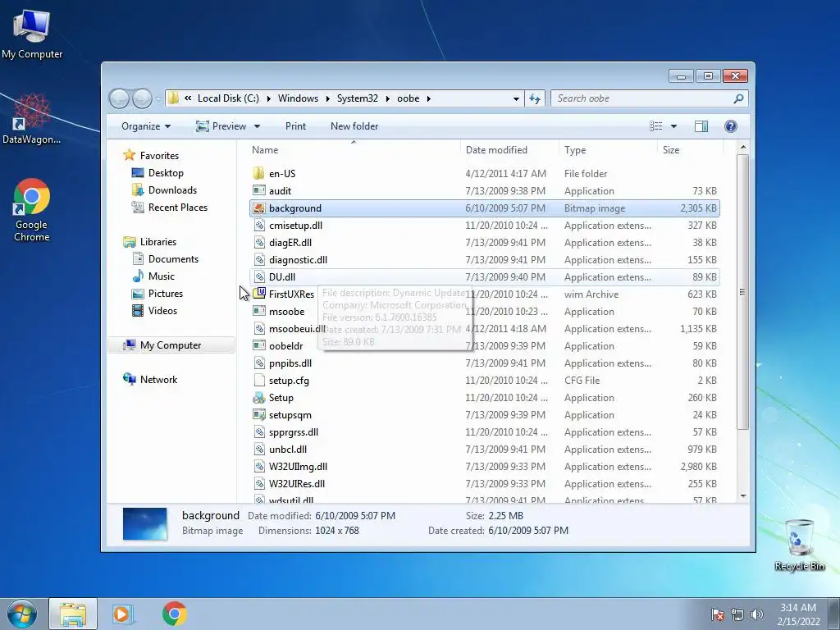Image resolution: width=840 pixels, height=630 pixels.
Task: Sort by Date modified column
Action: coord(509,150)
